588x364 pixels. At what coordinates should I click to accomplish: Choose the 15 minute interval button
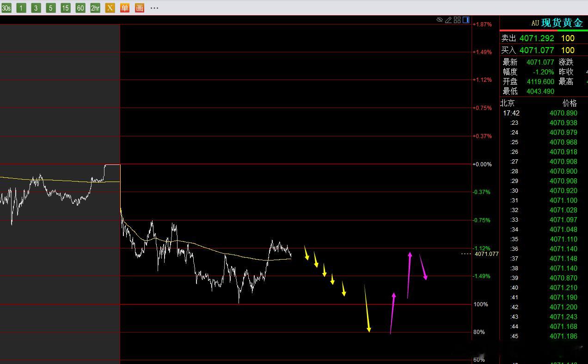(x=66, y=8)
